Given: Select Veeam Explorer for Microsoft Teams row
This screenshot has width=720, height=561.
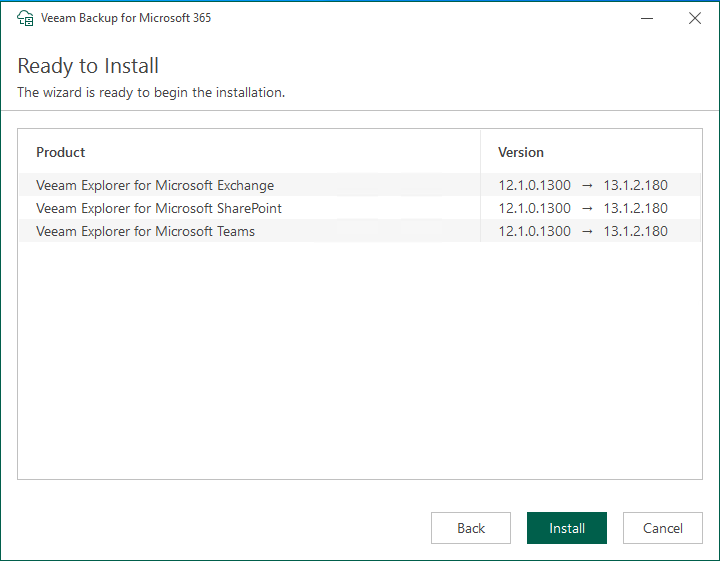Looking at the screenshot, I should [146, 231].
